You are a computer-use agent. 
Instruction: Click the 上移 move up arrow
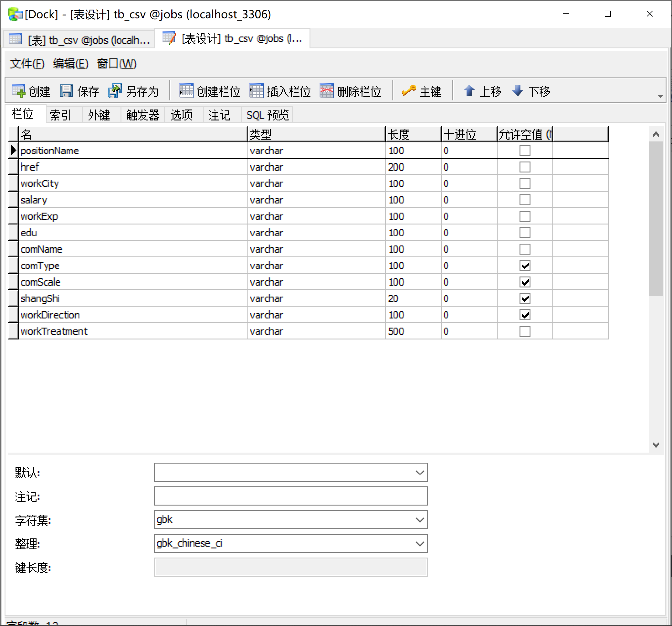469,91
